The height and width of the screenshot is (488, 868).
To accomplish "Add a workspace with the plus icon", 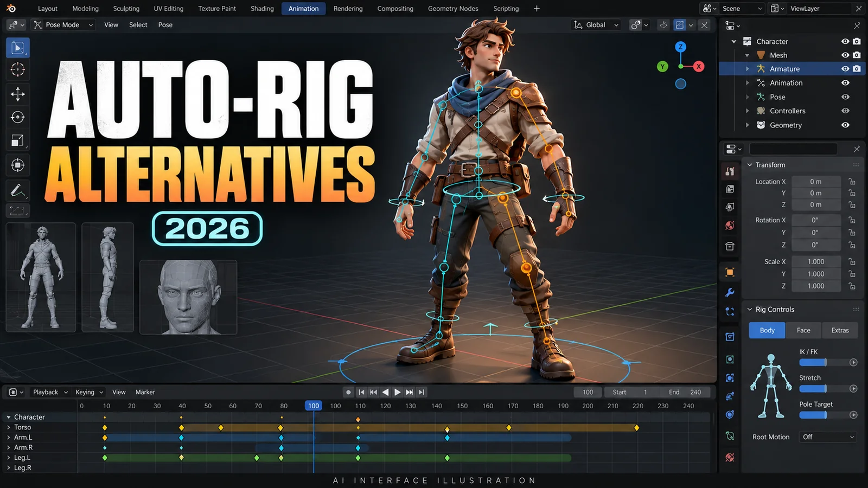I will (537, 9).
